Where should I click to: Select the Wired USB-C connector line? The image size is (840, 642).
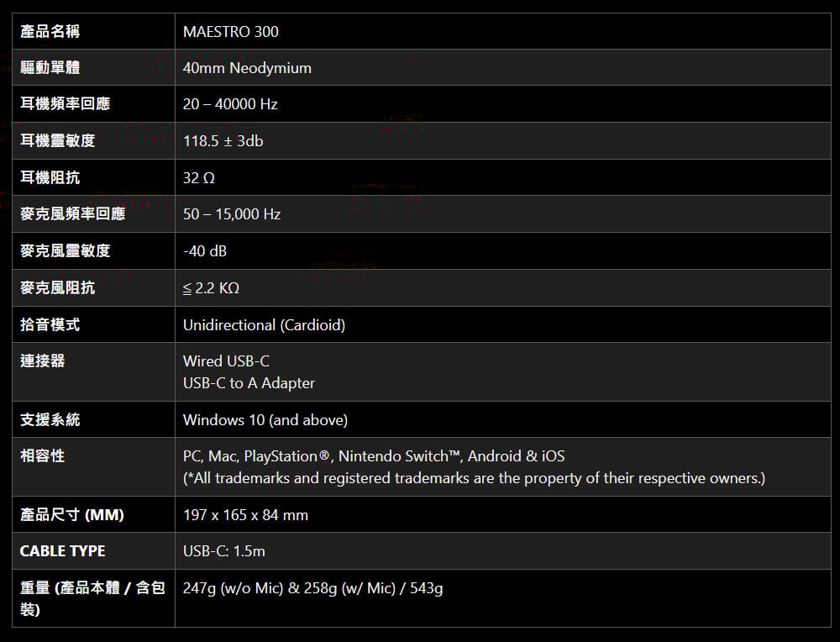226,361
